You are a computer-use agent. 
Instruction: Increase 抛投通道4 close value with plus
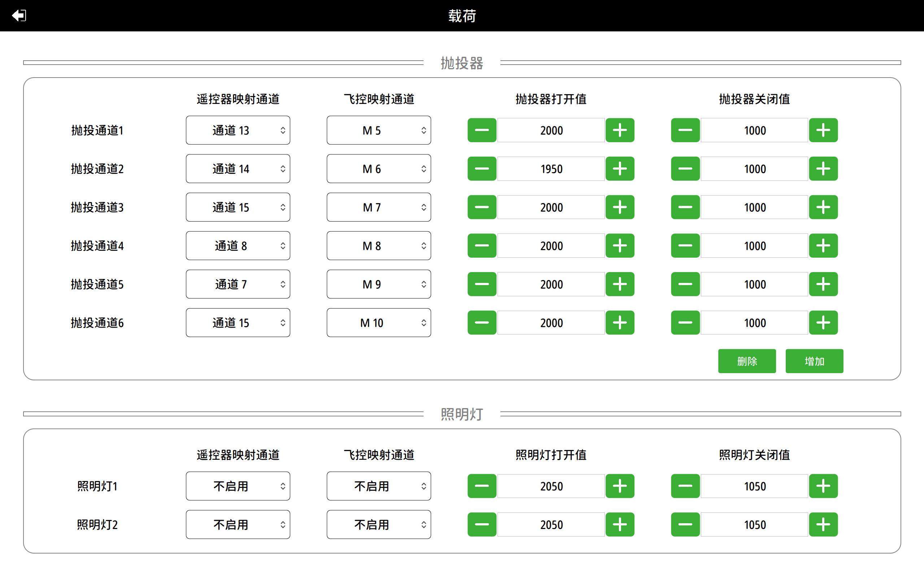[823, 246]
